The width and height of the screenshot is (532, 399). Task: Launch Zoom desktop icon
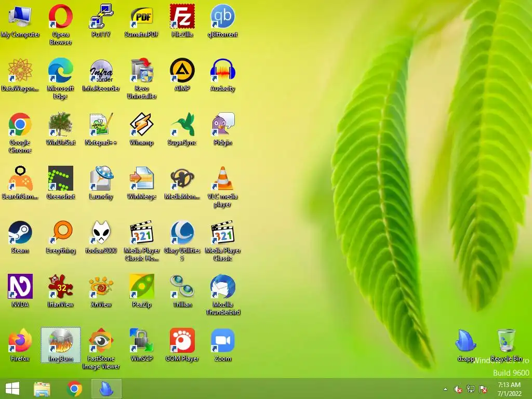(x=222, y=345)
